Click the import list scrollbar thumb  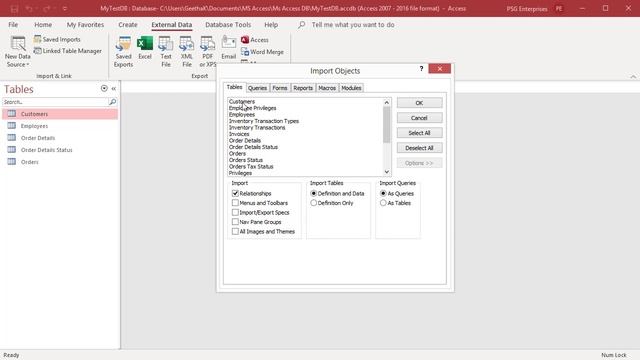tap(387, 125)
